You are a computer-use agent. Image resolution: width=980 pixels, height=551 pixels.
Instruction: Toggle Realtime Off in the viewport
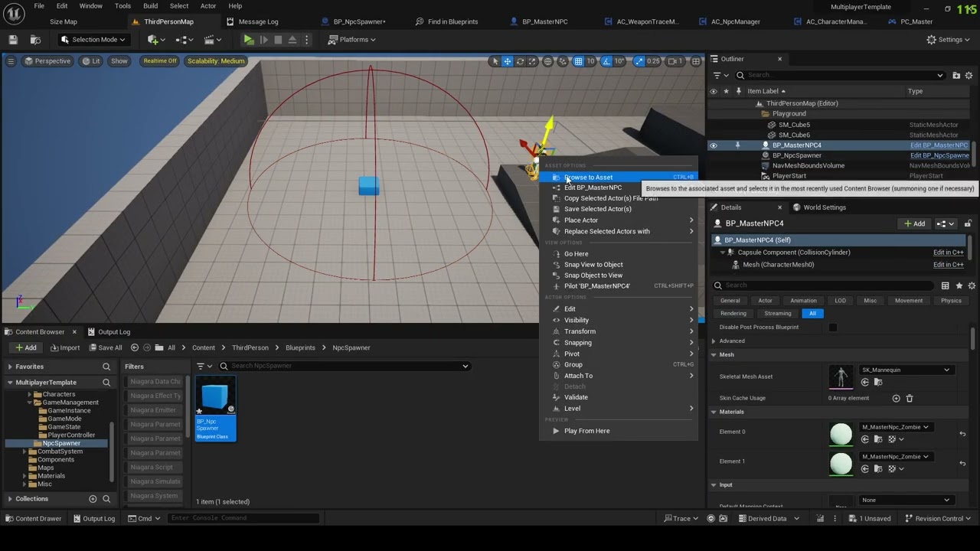pyautogui.click(x=160, y=61)
